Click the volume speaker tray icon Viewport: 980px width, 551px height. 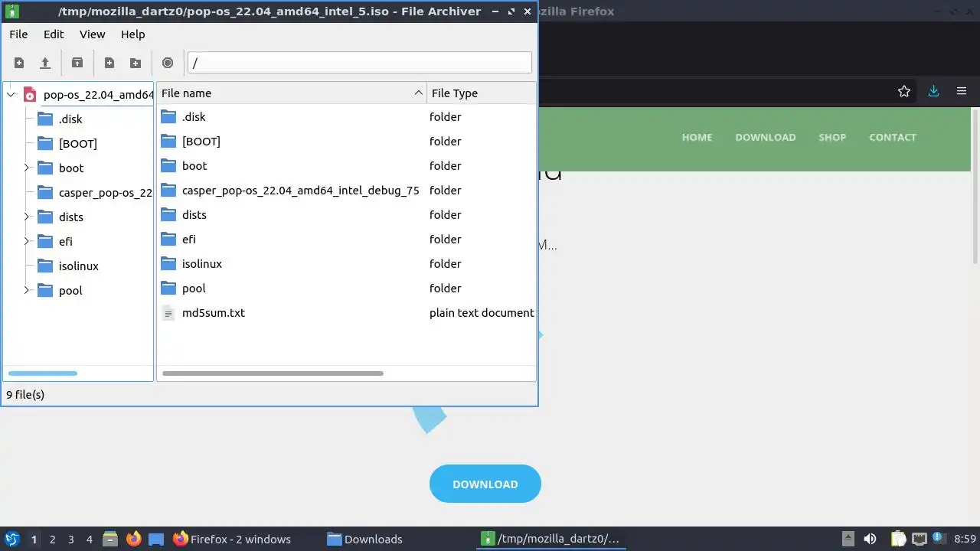point(870,539)
